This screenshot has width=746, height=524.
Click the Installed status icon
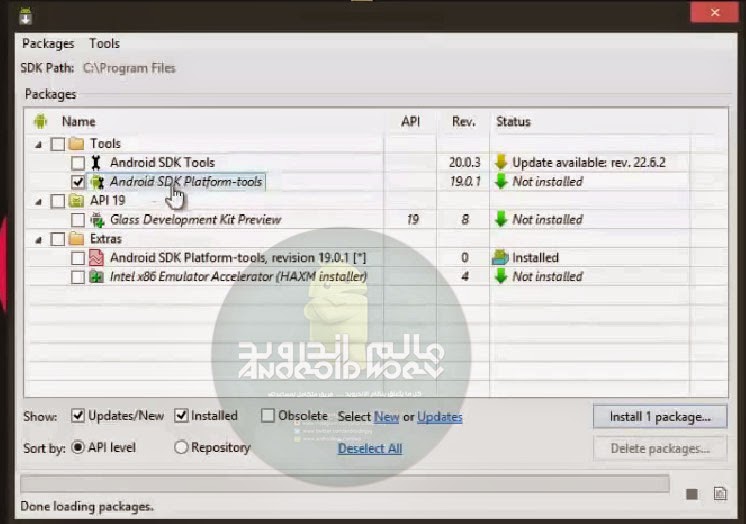point(500,257)
